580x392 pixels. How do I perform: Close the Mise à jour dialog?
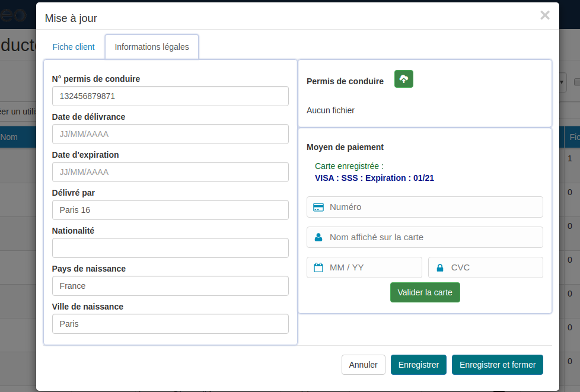[544, 15]
